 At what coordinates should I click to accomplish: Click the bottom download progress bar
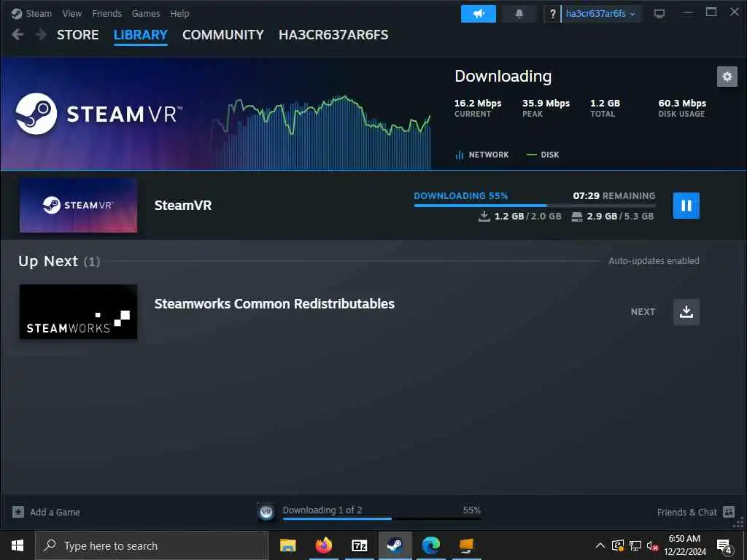[x=382, y=518]
